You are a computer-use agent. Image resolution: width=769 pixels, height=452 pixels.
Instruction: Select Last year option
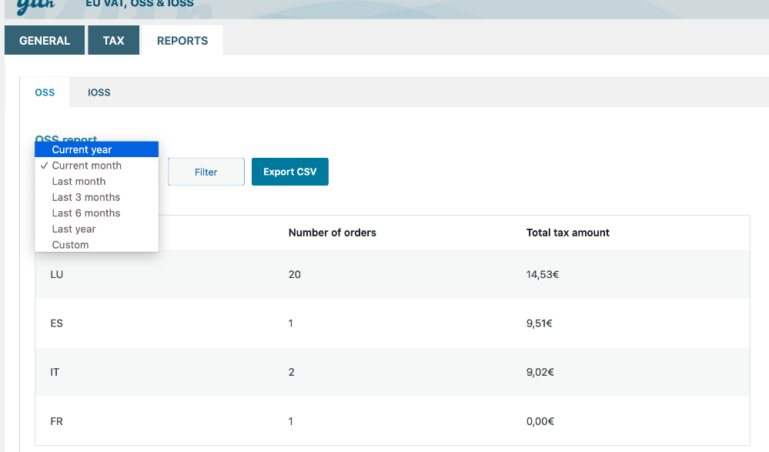(97, 229)
